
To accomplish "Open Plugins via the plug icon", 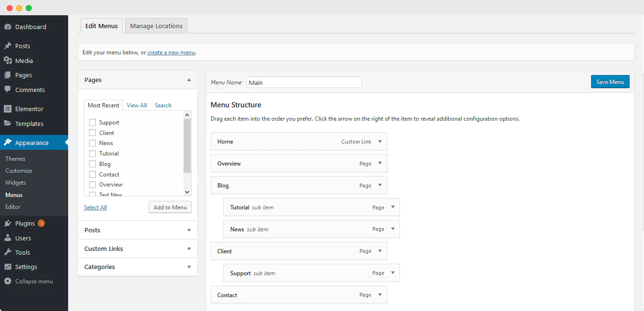I will [8, 223].
